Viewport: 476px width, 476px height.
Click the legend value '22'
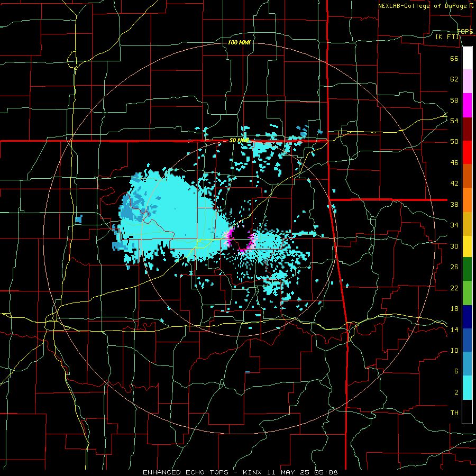[x=454, y=288]
